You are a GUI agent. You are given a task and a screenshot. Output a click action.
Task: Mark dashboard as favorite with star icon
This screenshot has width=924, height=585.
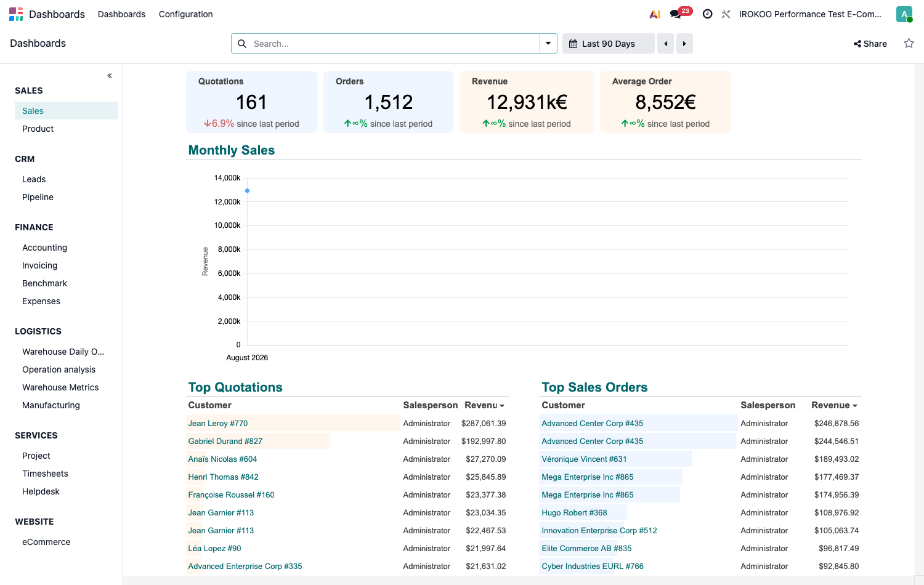point(909,43)
